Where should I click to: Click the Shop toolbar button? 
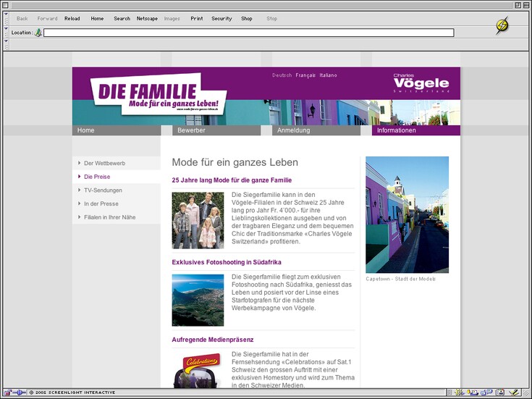(247, 19)
